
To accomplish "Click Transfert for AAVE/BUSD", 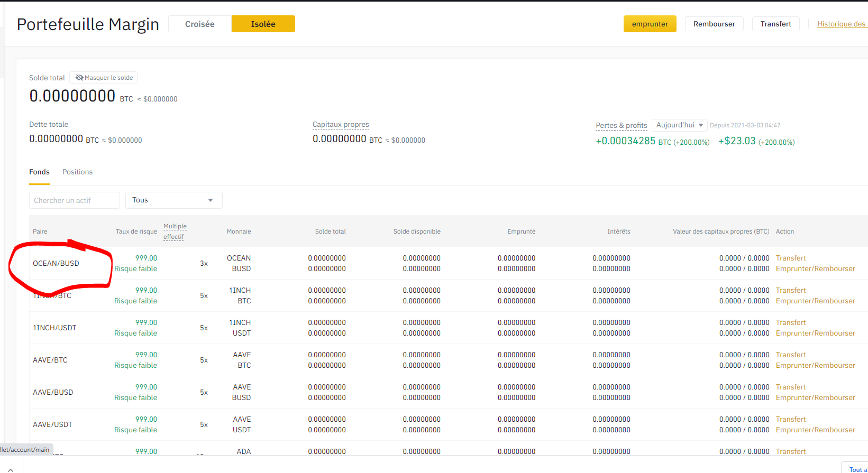I will pos(791,387).
